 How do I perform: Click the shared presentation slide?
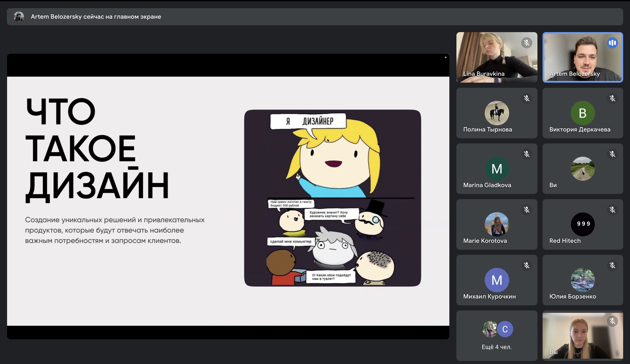(x=228, y=201)
